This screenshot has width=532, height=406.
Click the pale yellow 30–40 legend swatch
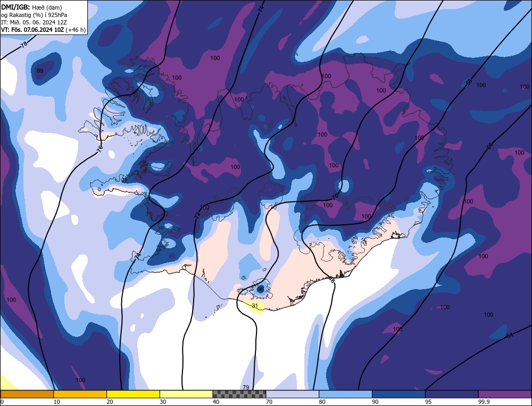coord(186,394)
